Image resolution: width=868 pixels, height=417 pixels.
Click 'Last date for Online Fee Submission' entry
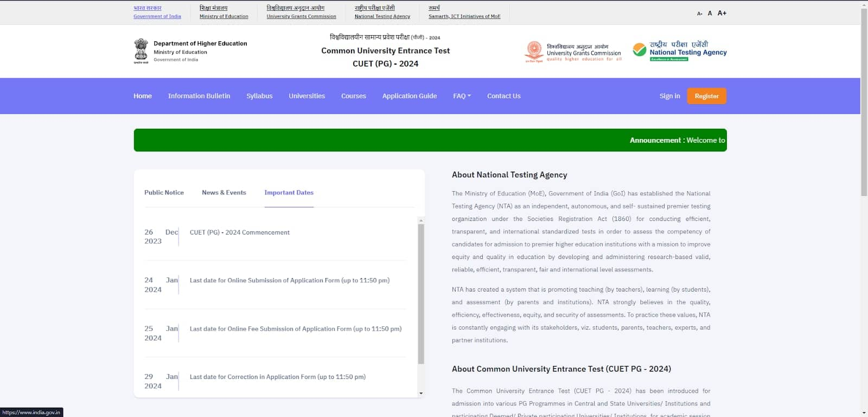point(296,329)
